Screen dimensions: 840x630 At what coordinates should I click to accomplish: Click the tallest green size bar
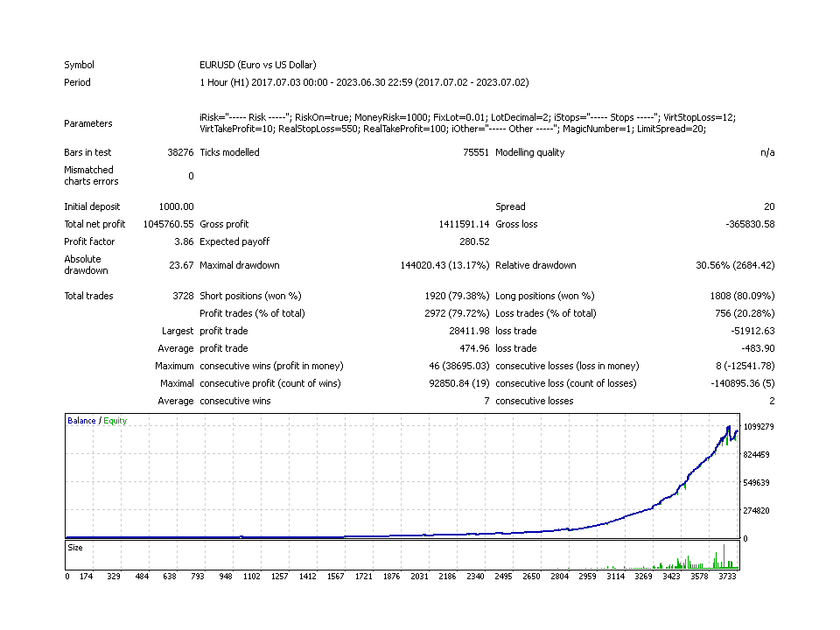coord(724,556)
